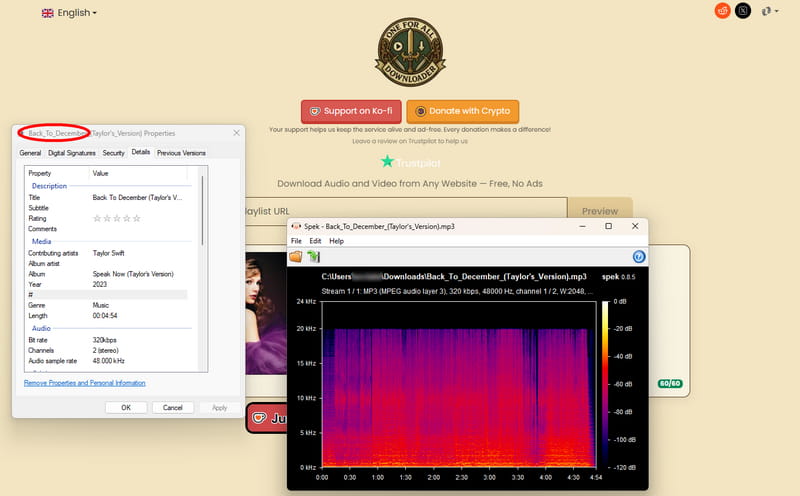Switch to the General tab in Properties

click(x=30, y=153)
